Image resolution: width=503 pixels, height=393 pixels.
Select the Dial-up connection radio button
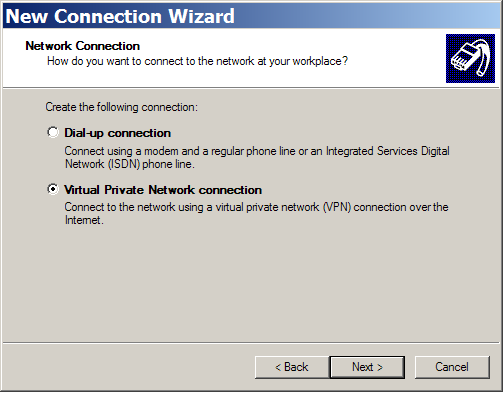pyautogui.click(x=53, y=132)
